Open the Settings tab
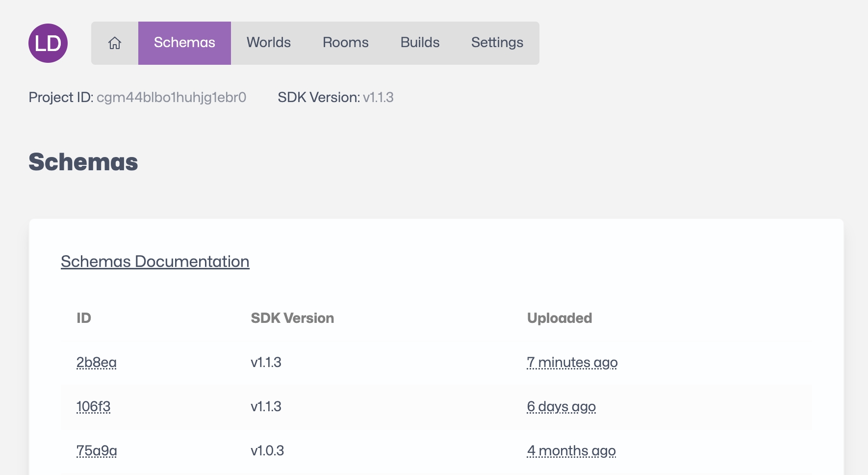This screenshot has width=868, height=475. tap(497, 43)
